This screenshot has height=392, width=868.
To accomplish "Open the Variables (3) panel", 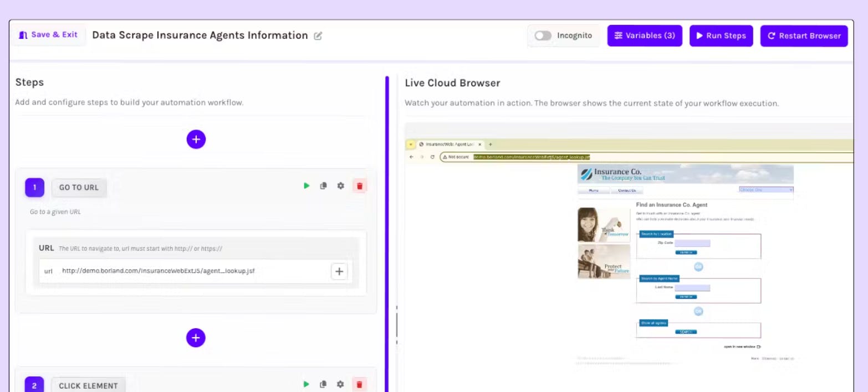I will (x=645, y=35).
